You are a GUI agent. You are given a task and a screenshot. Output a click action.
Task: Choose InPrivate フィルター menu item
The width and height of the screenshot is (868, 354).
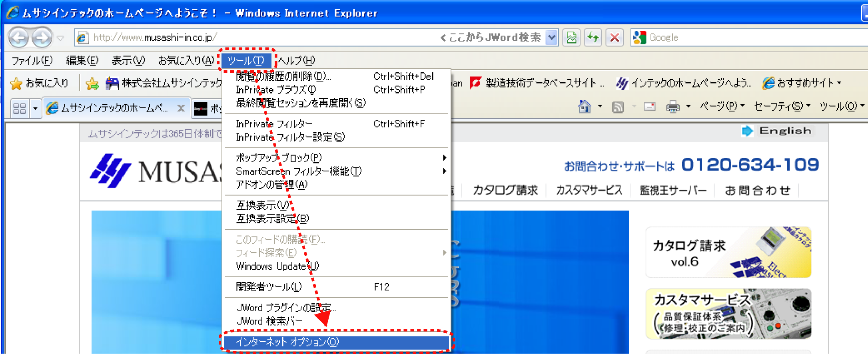click(337, 124)
